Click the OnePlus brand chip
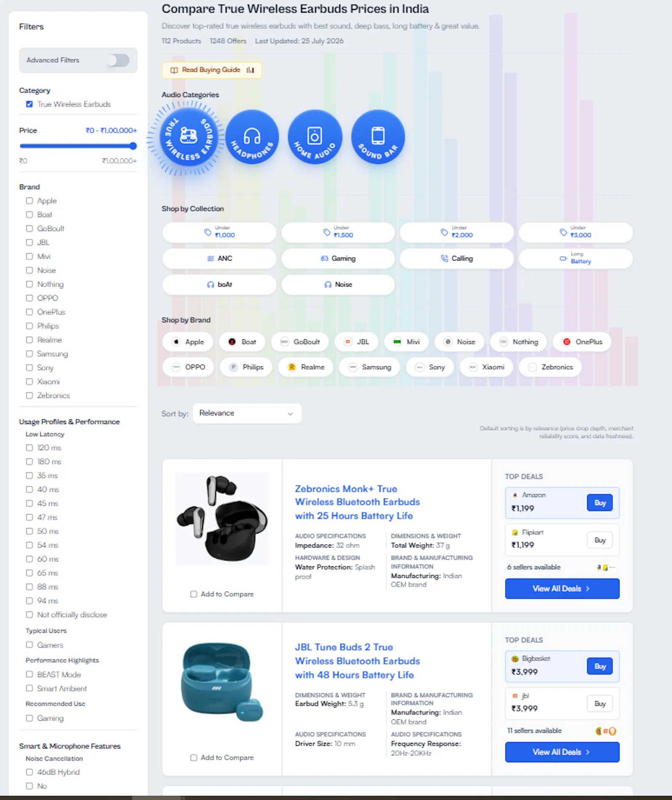 (x=582, y=342)
